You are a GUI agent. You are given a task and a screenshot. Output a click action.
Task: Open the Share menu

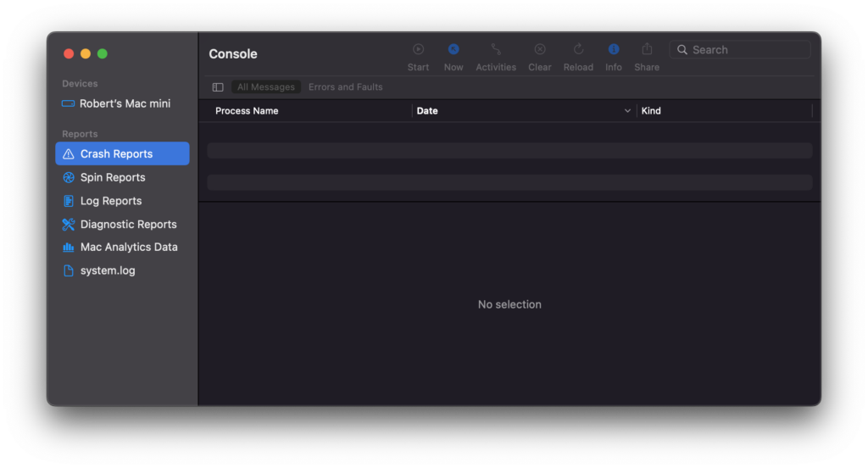(647, 50)
